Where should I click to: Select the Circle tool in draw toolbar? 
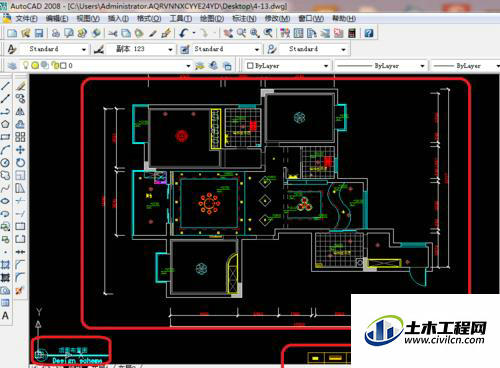5,162
